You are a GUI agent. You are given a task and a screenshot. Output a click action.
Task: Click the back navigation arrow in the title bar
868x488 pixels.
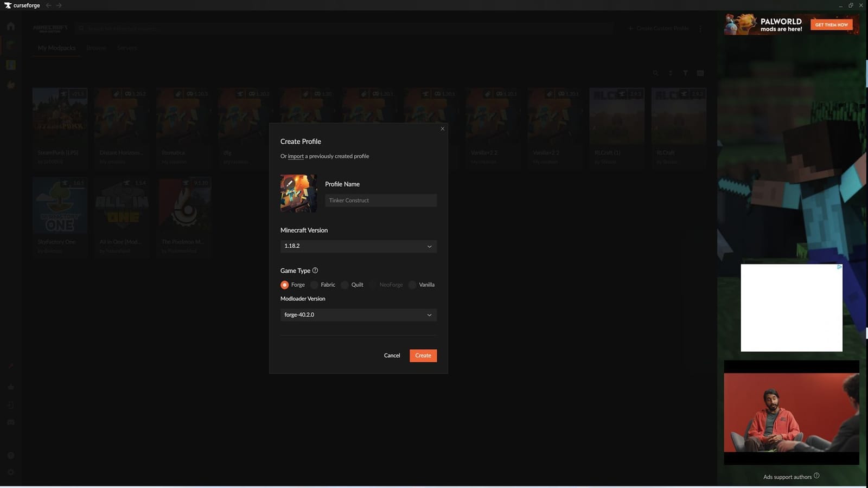click(x=49, y=5)
